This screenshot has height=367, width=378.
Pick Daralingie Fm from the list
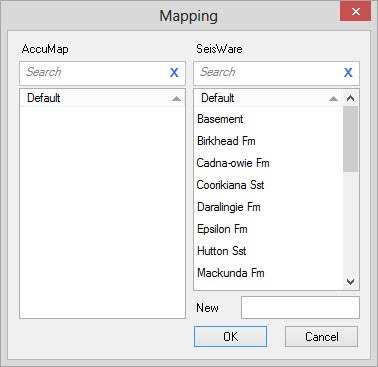pyautogui.click(x=268, y=207)
